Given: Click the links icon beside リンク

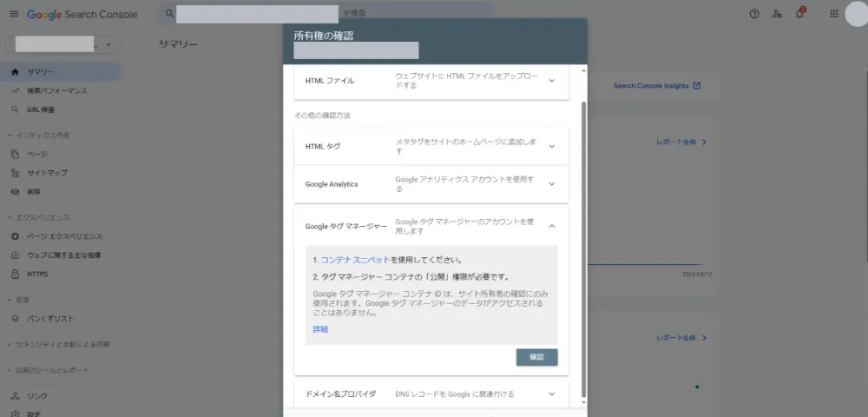Looking at the screenshot, I should point(15,396).
